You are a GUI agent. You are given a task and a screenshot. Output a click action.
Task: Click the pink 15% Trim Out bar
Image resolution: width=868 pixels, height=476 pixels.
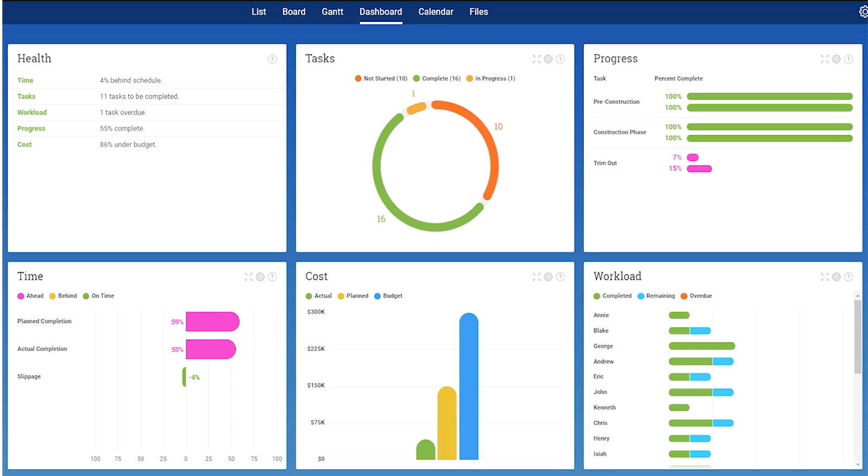pos(699,169)
